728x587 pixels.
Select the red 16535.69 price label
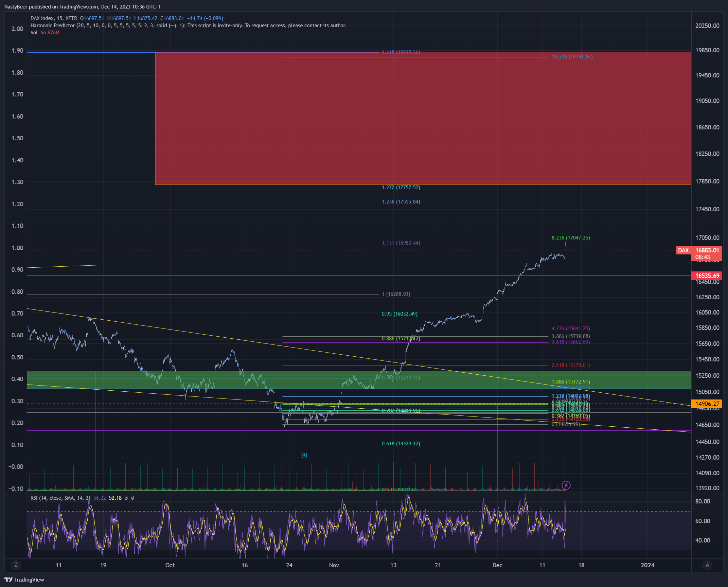[x=707, y=276]
